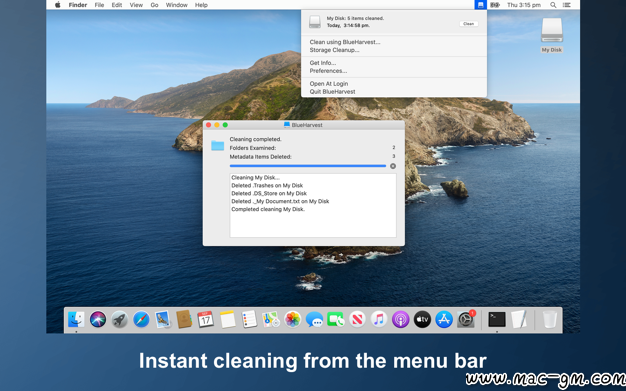Click the battery status icon
The height and width of the screenshot is (391, 626).
495,5
